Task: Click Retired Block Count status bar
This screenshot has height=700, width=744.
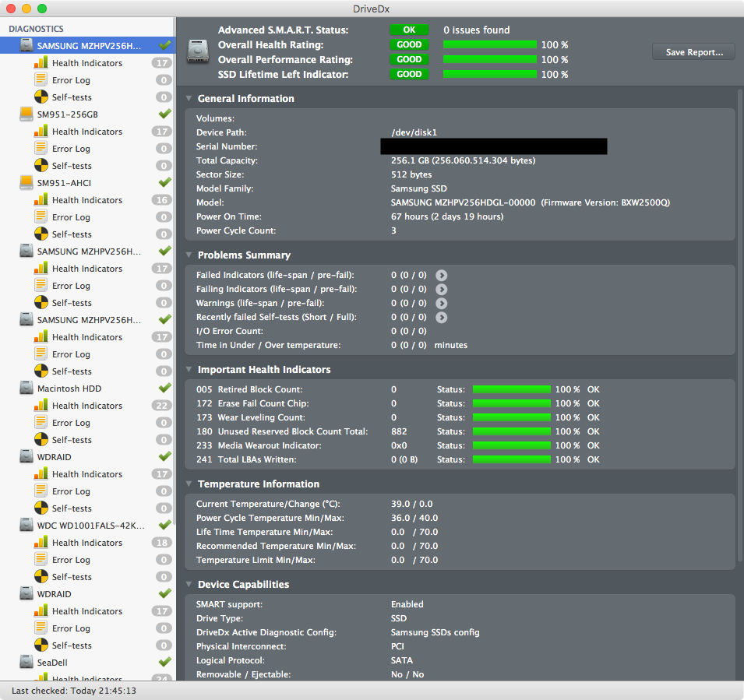Action: click(512, 389)
